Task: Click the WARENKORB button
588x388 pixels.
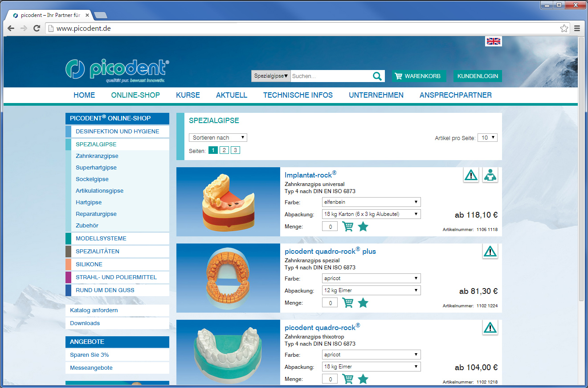Action: click(x=419, y=76)
